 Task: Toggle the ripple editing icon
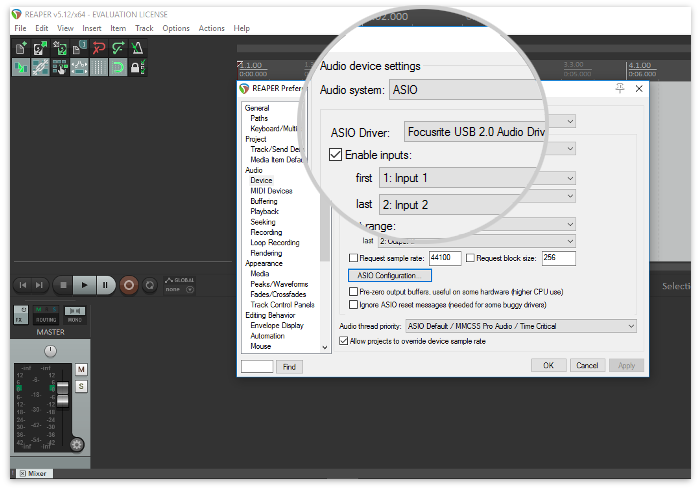coord(60,67)
